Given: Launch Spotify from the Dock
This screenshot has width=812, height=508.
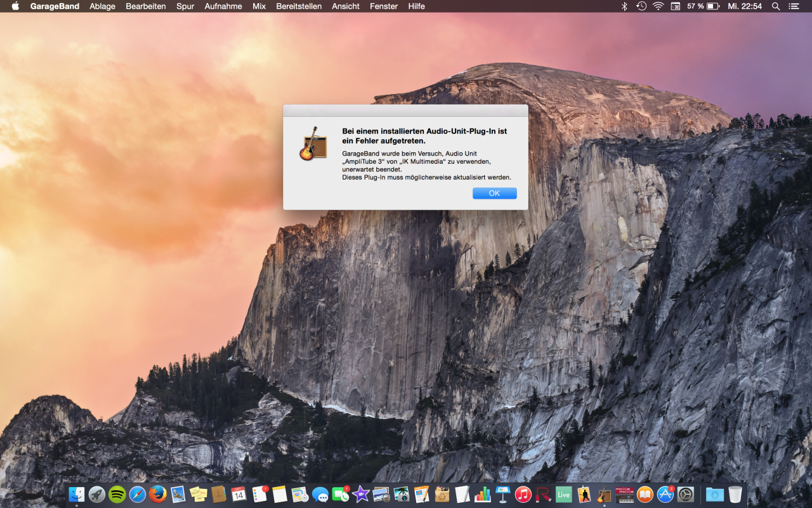Looking at the screenshot, I should click(x=117, y=494).
